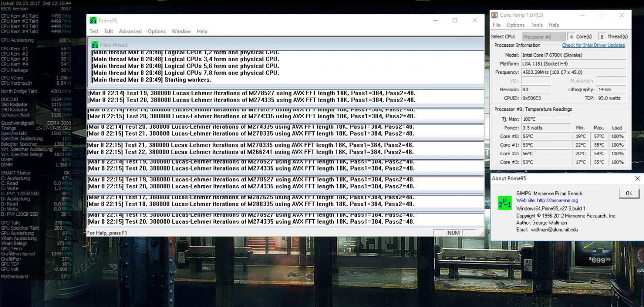
Task: Click the Core(s) count field
Action: click(x=571, y=36)
